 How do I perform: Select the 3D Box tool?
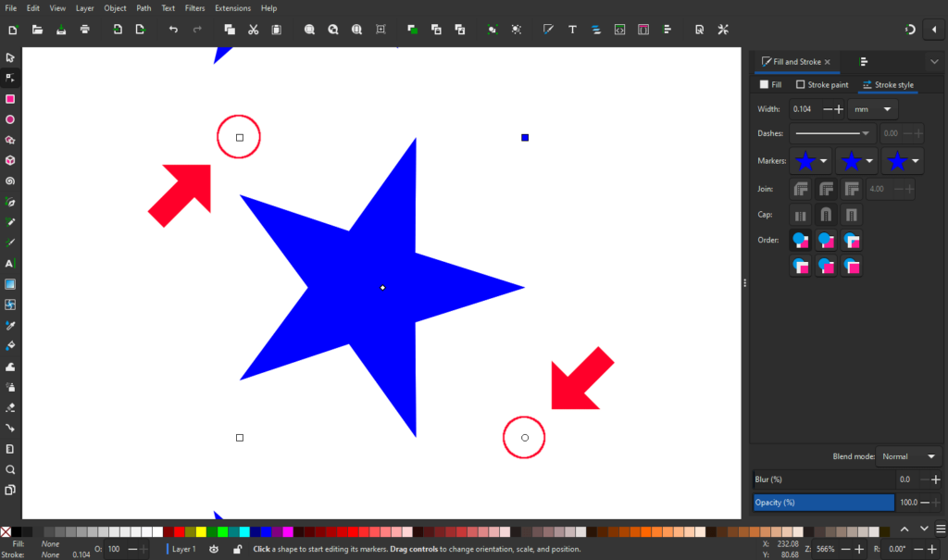click(x=10, y=159)
